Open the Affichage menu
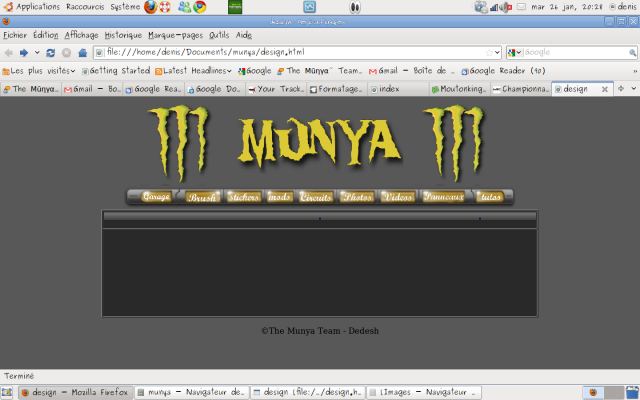The width and height of the screenshot is (640, 400). coord(82,35)
